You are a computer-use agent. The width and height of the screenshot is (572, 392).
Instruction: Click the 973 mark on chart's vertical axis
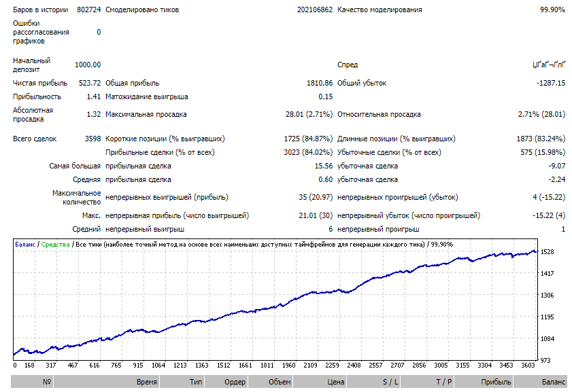click(545, 360)
